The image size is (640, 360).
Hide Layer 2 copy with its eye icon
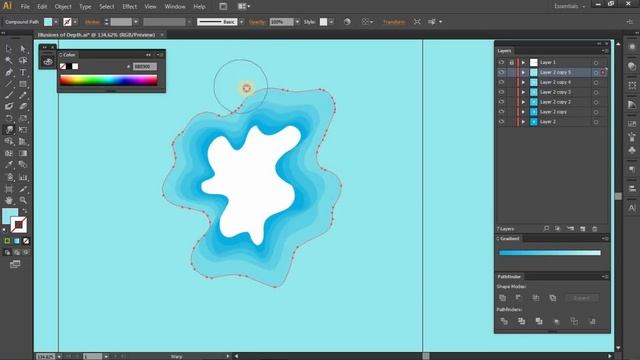(x=501, y=112)
